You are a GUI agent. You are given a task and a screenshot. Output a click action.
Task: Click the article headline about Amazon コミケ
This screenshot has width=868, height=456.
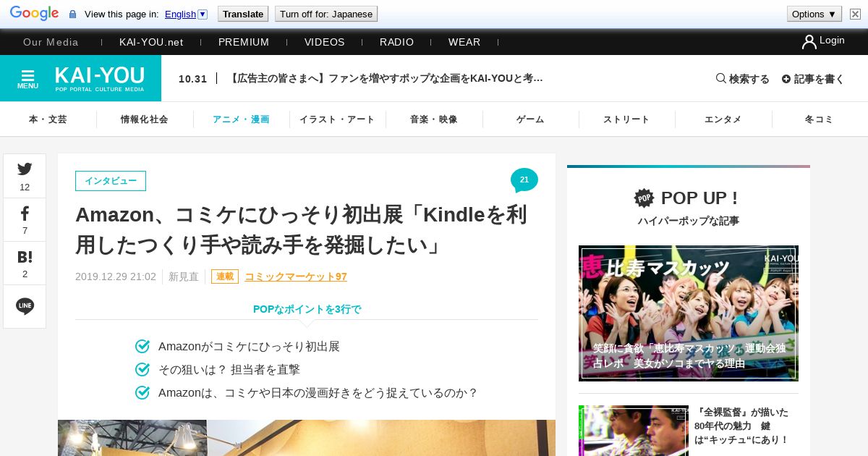pyautogui.click(x=302, y=230)
